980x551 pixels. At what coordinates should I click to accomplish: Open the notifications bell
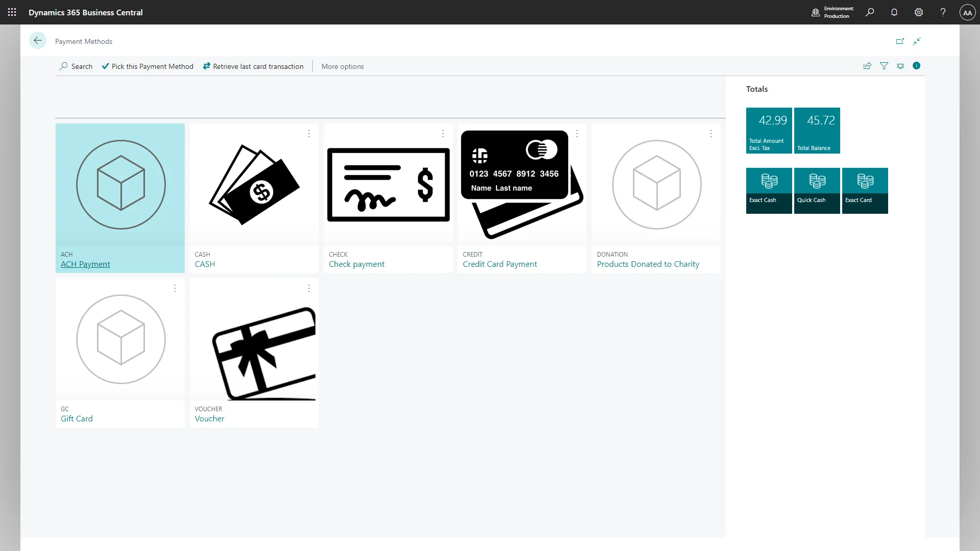(894, 12)
